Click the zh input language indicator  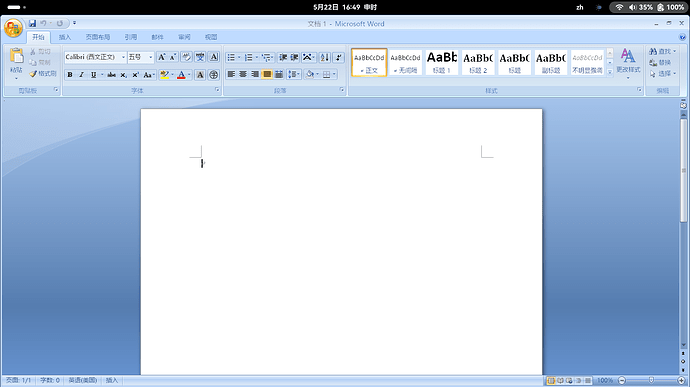pos(580,7)
